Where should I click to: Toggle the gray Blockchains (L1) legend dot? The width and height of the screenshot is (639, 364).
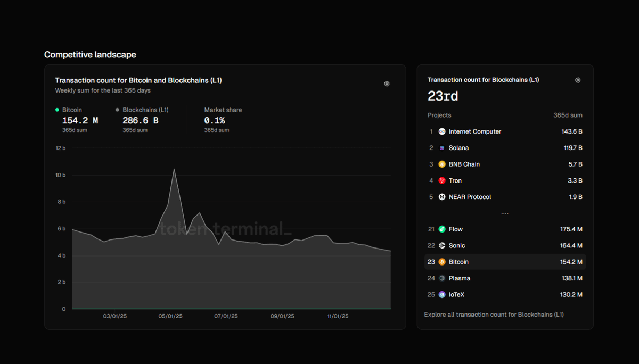click(117, 110)
